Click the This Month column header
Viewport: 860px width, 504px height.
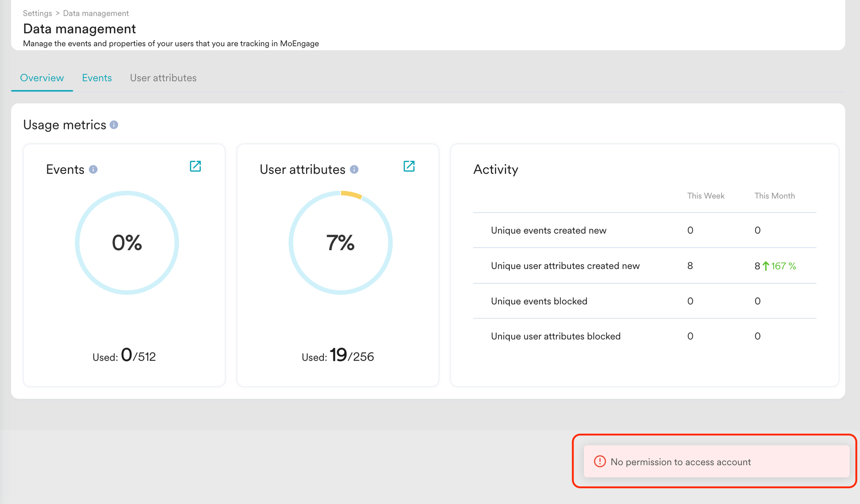(774, 196)
